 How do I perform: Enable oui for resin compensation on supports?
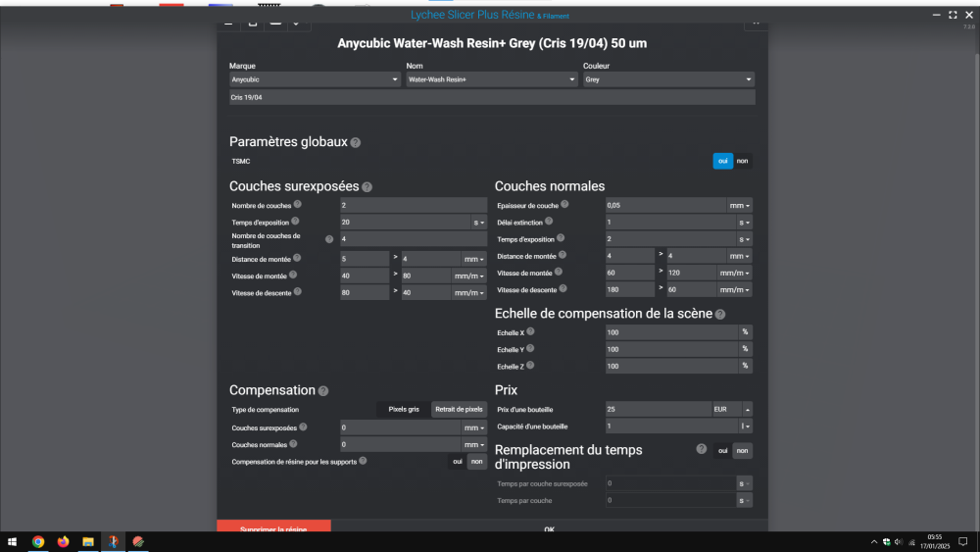458,462
